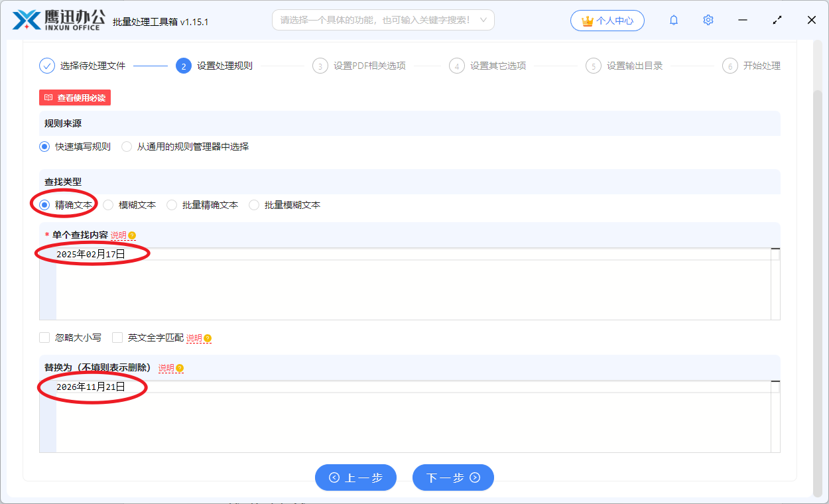Screen dimensions: 829x504
Task: Open the settings gear icon
Action: (708, 21)
